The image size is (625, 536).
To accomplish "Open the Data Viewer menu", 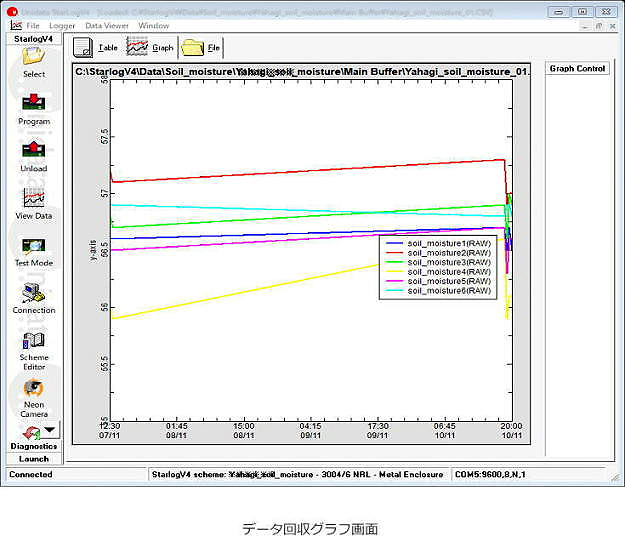I will (x=106, y=24).
